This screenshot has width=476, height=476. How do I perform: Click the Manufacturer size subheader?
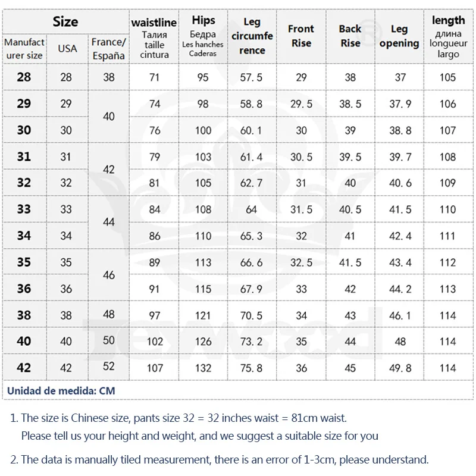click(24, 48)
